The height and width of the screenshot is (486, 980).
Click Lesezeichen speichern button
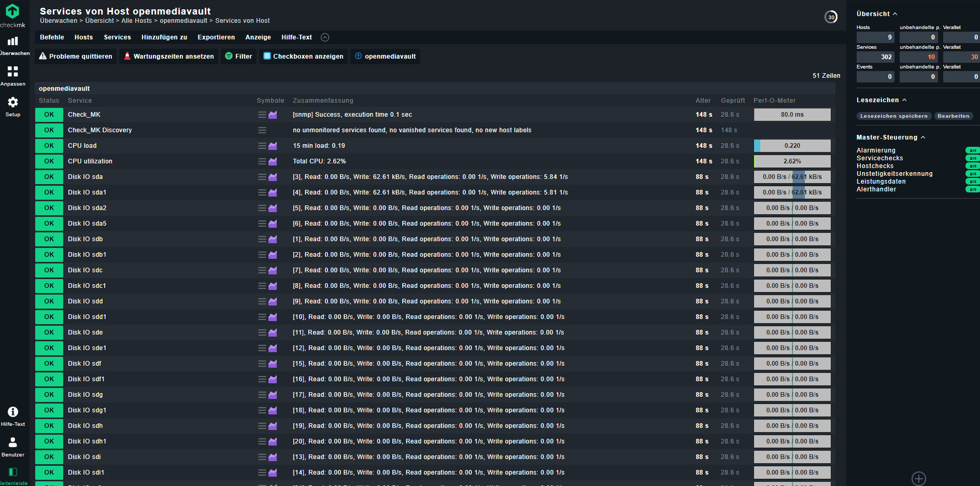(x=894, y=116)
